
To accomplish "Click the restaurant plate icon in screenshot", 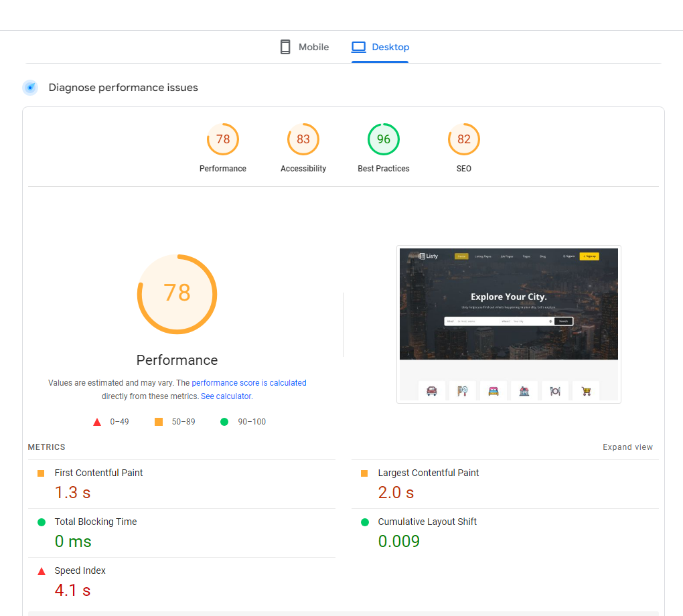I will point(555,391).
